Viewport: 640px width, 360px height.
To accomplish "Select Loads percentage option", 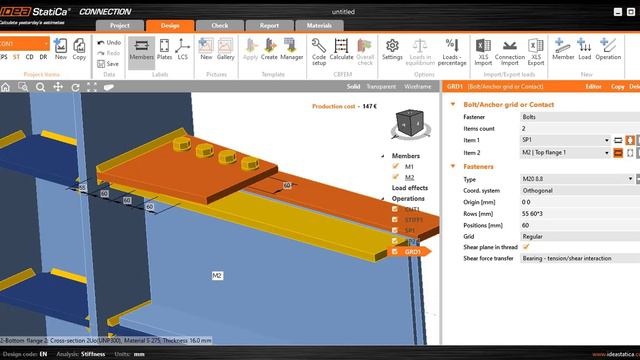I will pos(452,52).
